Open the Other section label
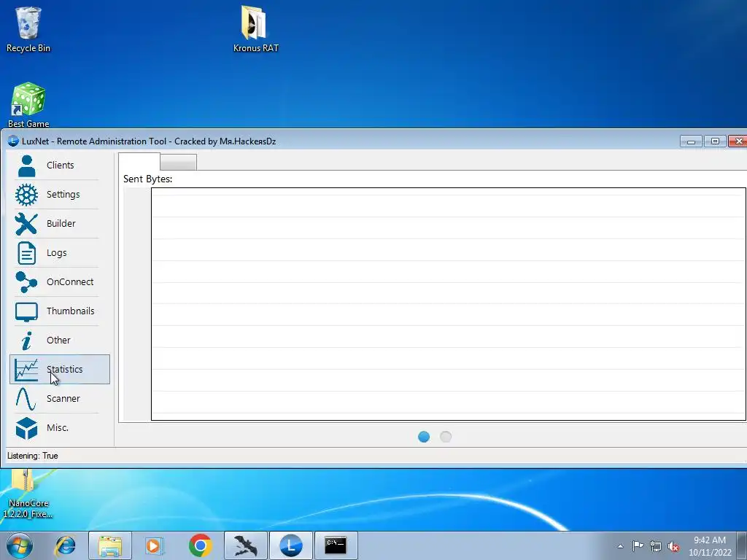This screenshot has width=747, height=560. point(58,340)
